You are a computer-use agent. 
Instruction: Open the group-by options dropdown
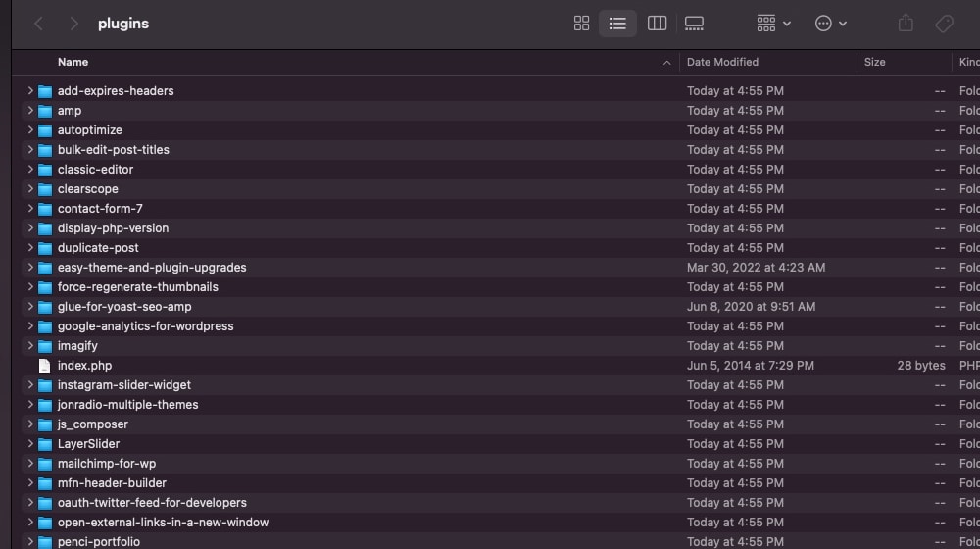(774, 24)
